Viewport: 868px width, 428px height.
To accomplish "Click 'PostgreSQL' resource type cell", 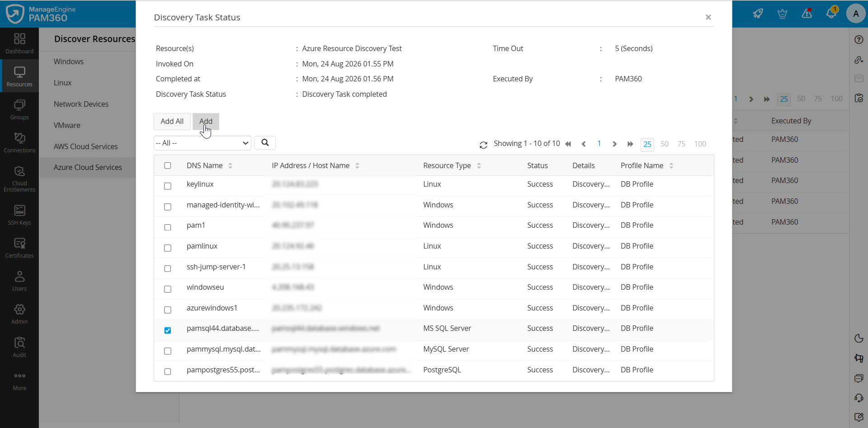I will pyautogui.click(x=442, y=370).
